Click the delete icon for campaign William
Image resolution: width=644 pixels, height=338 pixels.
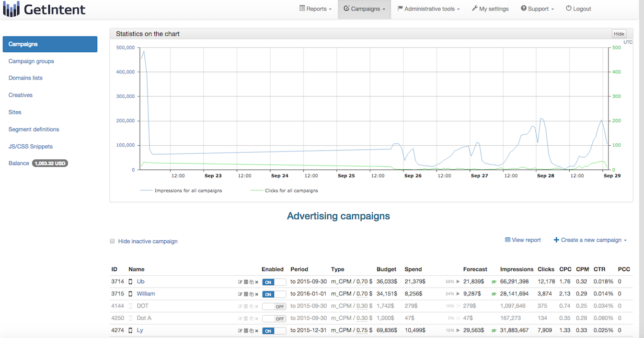pyautogui.click(x=257, y=294)
